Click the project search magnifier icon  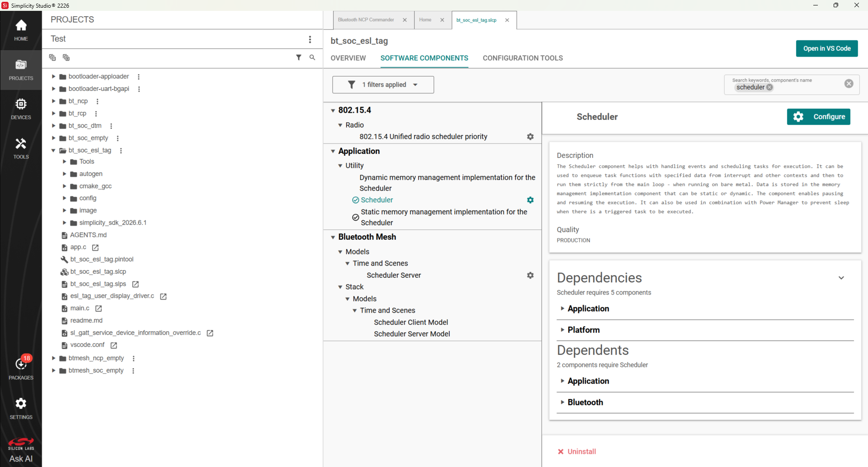click(312, 57)
